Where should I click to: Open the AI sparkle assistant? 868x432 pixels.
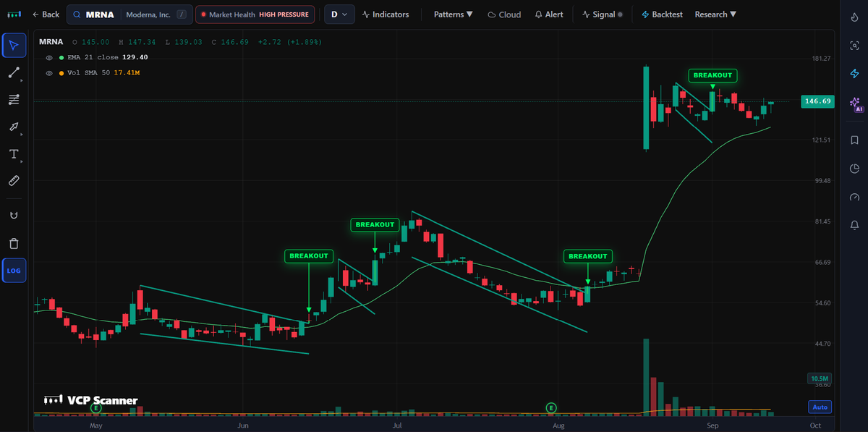[854, 104]
